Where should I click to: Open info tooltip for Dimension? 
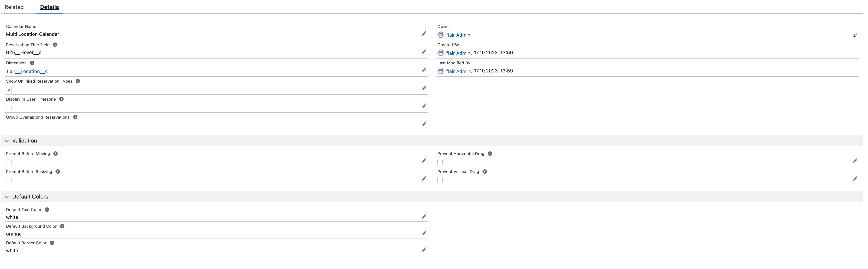tap(32, 63)
